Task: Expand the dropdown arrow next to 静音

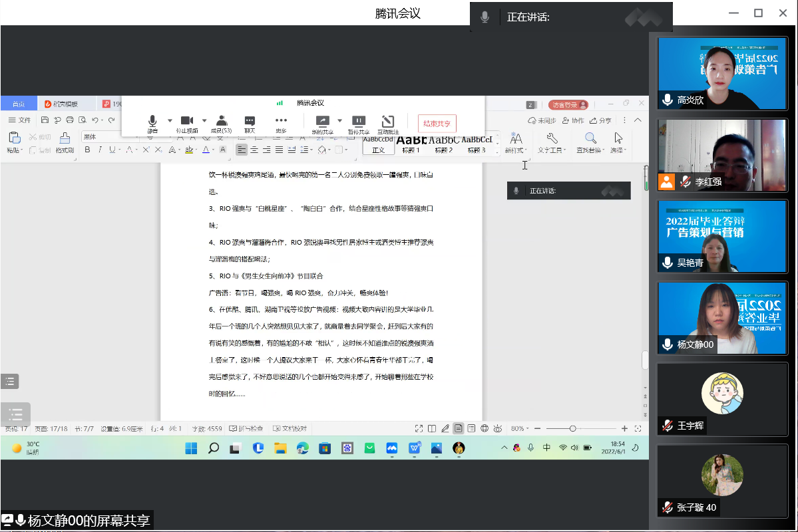Action: point(170,120)
